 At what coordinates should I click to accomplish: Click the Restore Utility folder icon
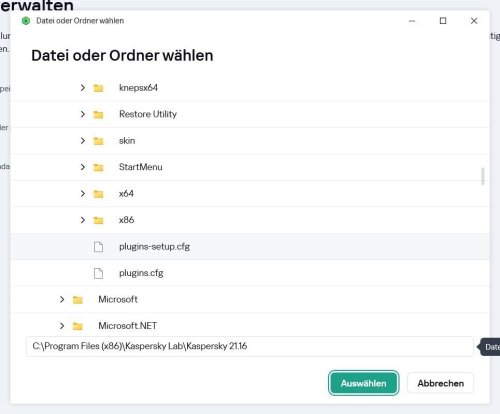[98, 114]
